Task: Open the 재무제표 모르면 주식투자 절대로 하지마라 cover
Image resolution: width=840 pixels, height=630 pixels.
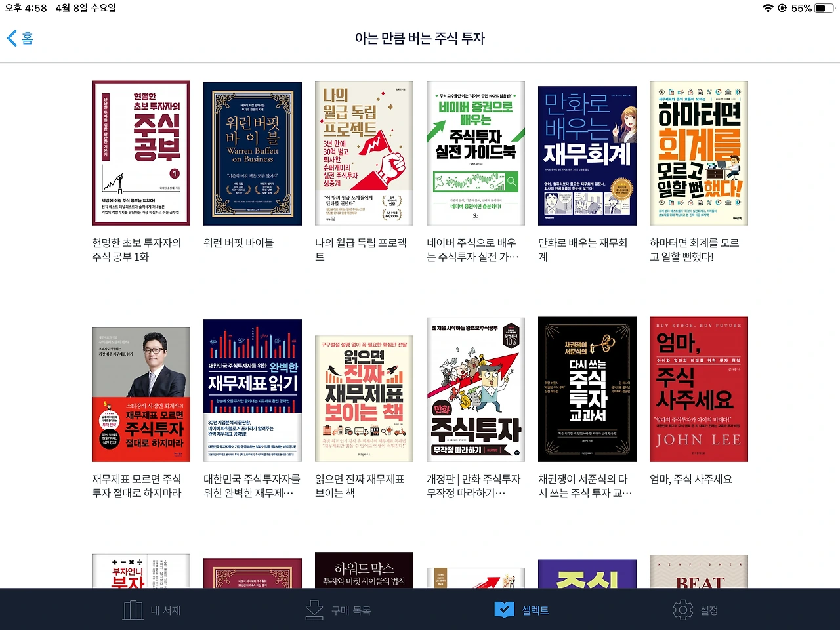Action: tap(141, 394)
